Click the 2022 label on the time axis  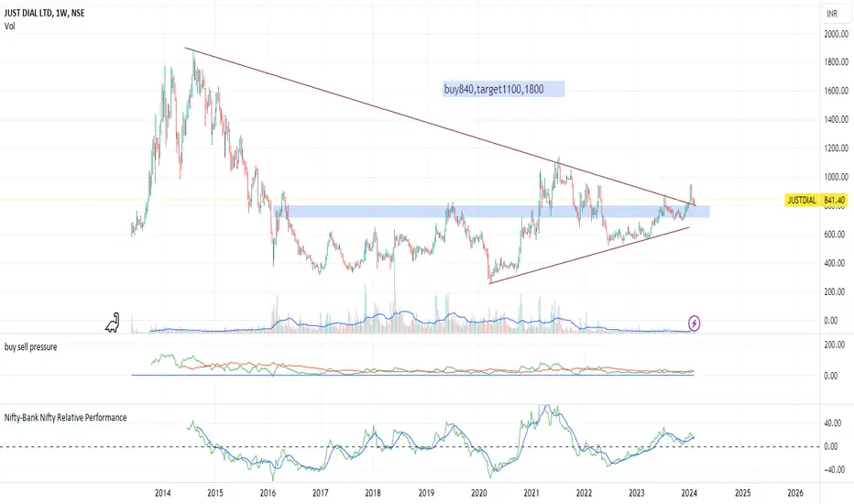(584, 493)
